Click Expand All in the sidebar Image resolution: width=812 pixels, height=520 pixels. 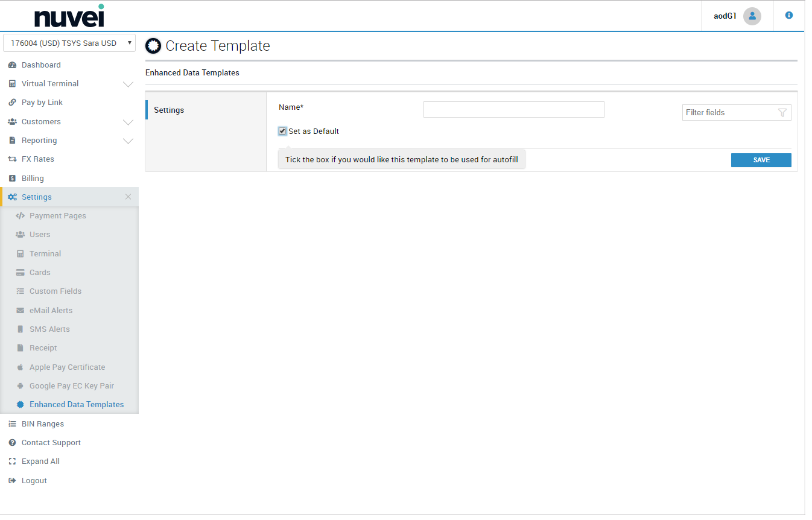[x=40, y=461]
